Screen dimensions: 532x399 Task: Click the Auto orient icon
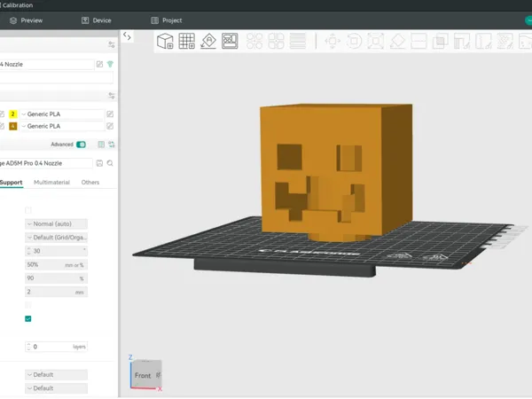(208, 41)
